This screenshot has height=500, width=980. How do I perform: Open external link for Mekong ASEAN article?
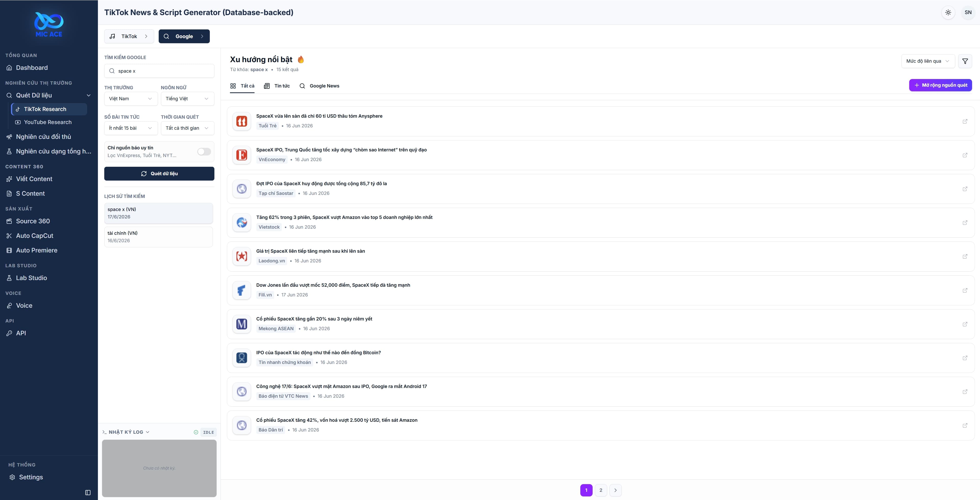(965, 324)
